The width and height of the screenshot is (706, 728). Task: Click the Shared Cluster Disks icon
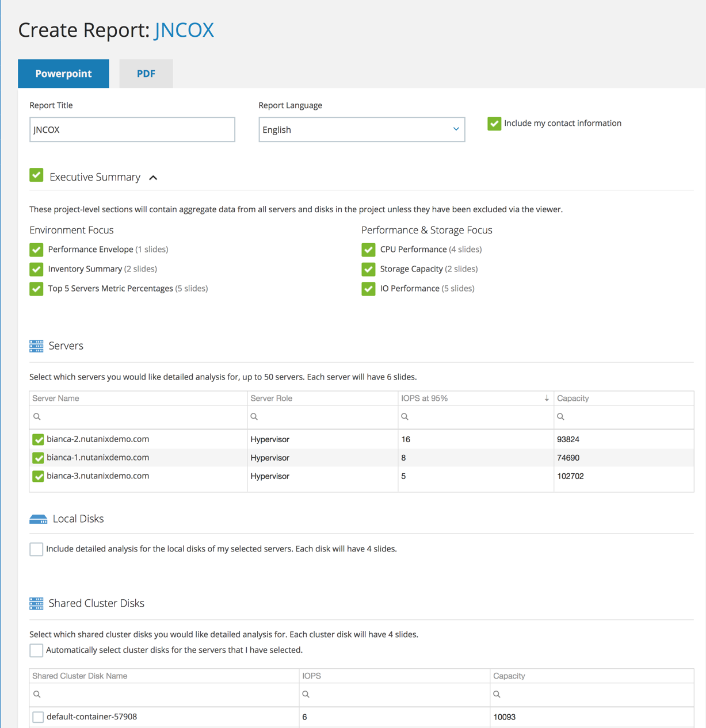pos(36,603)
